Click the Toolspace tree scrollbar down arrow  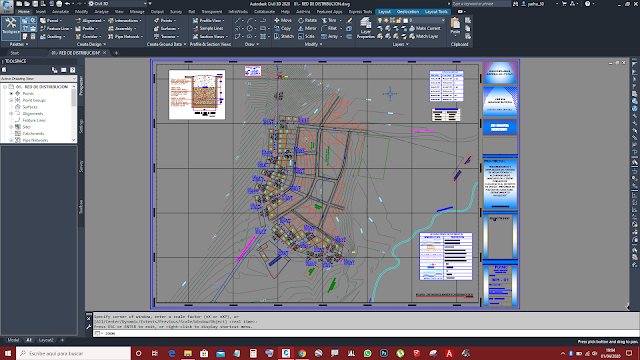(74, 140)
